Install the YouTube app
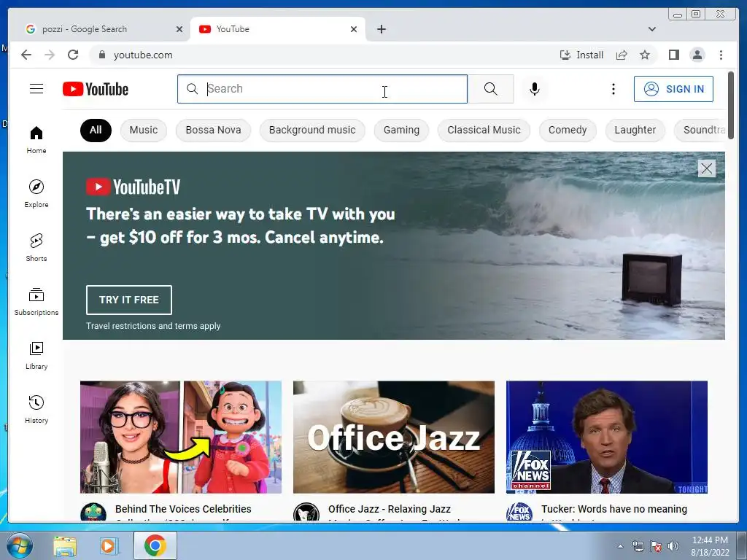The image size is (747, 560). 581,55
